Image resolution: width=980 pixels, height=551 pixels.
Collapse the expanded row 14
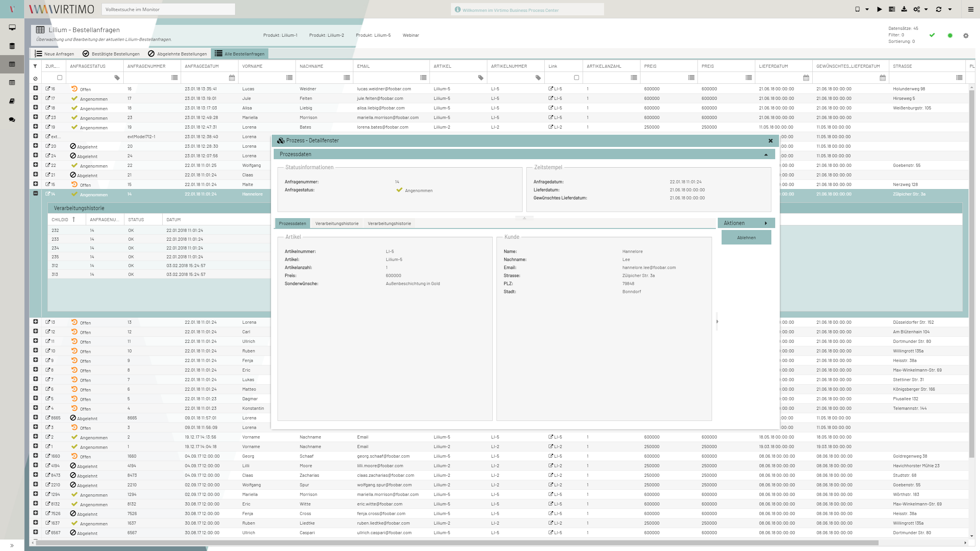click(x=36, y=194)
